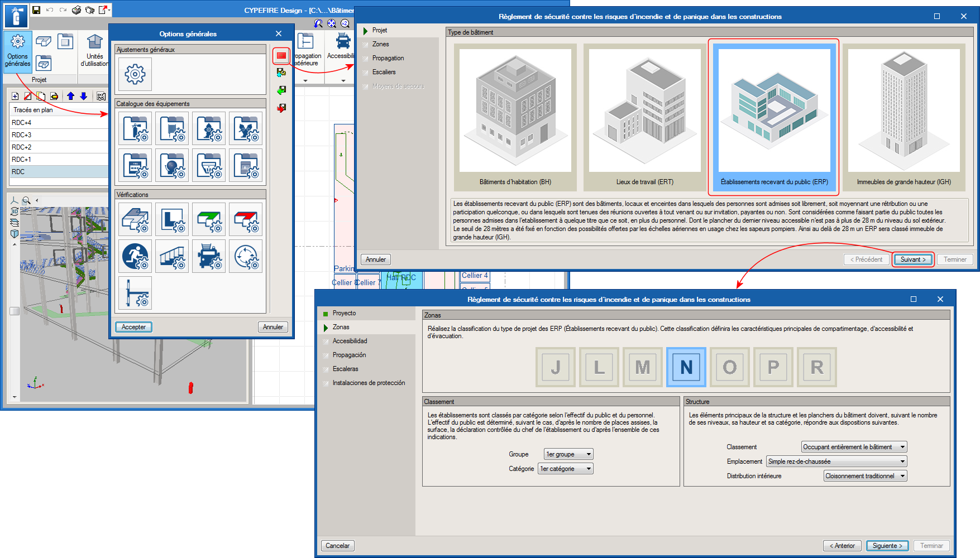Open the evacuation running-man verification settings

(x=135, y=256)
